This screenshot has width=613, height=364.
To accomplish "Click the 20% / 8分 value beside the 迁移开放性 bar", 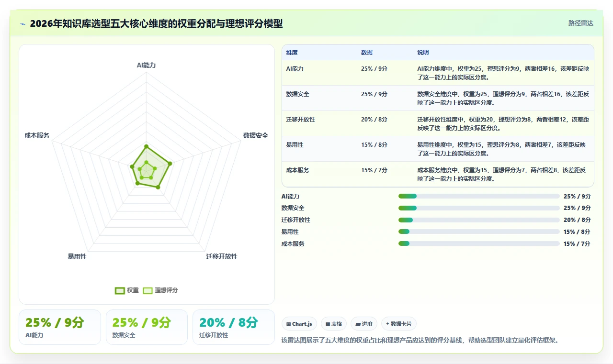I will click(577, 220).
